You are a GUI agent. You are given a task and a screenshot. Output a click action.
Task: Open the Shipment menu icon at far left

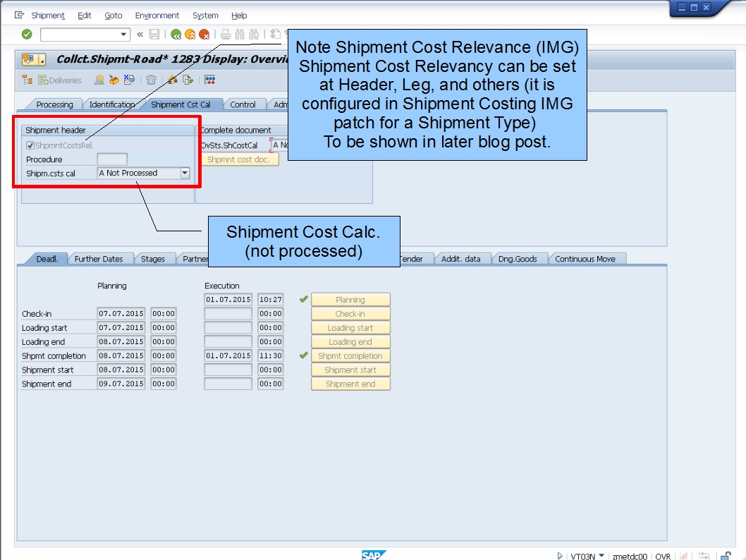pyautogui.click(x=19, y=16)
